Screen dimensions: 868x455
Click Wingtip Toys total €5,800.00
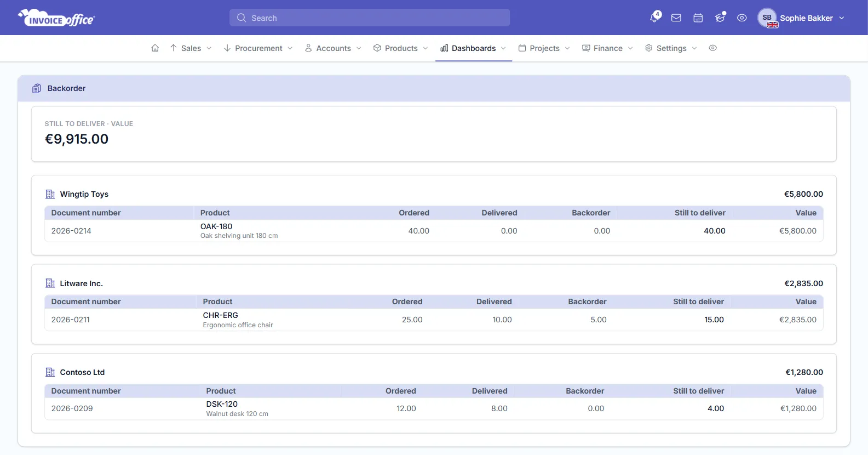pos(803,194)
